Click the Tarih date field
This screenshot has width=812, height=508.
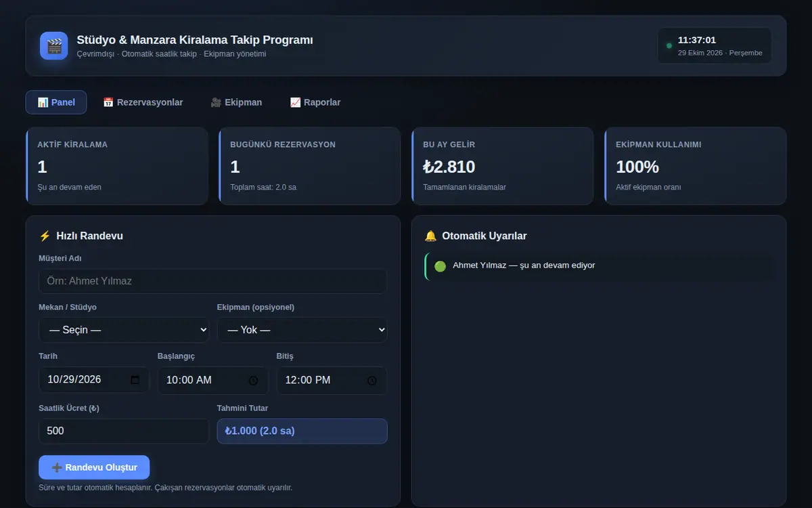point(94,380)
